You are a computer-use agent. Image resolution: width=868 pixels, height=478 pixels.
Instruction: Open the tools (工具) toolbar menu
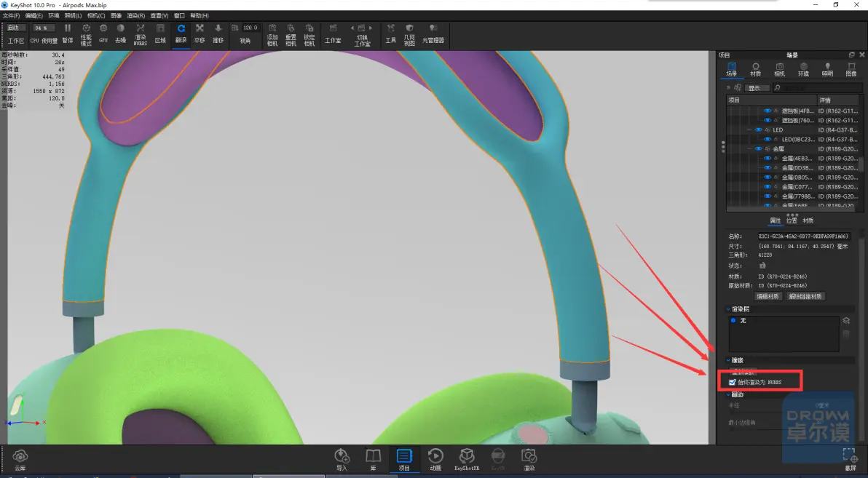(391, 33)
